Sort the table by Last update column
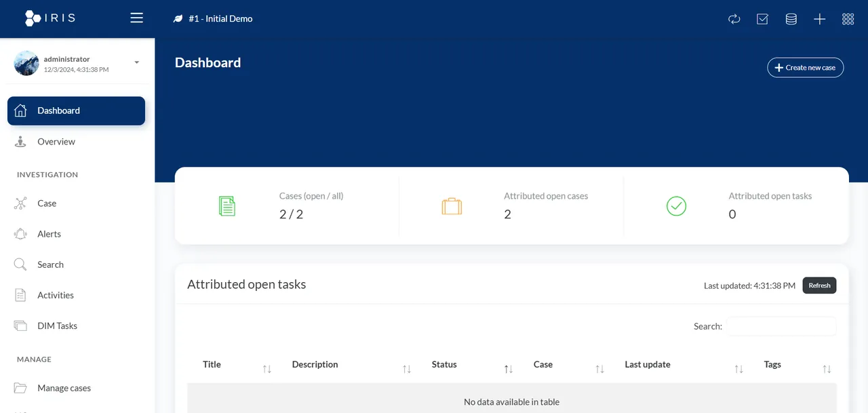Screen dimensions: 868x413 [679, 365]
